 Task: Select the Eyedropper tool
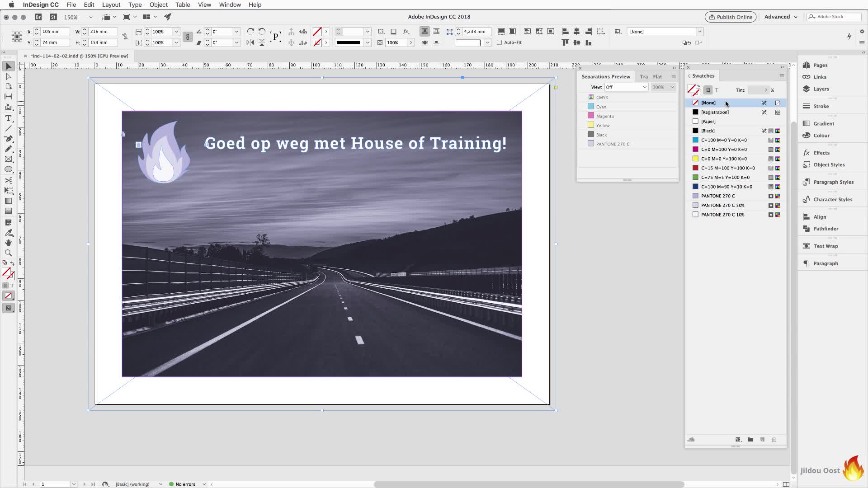click(8, 233)
